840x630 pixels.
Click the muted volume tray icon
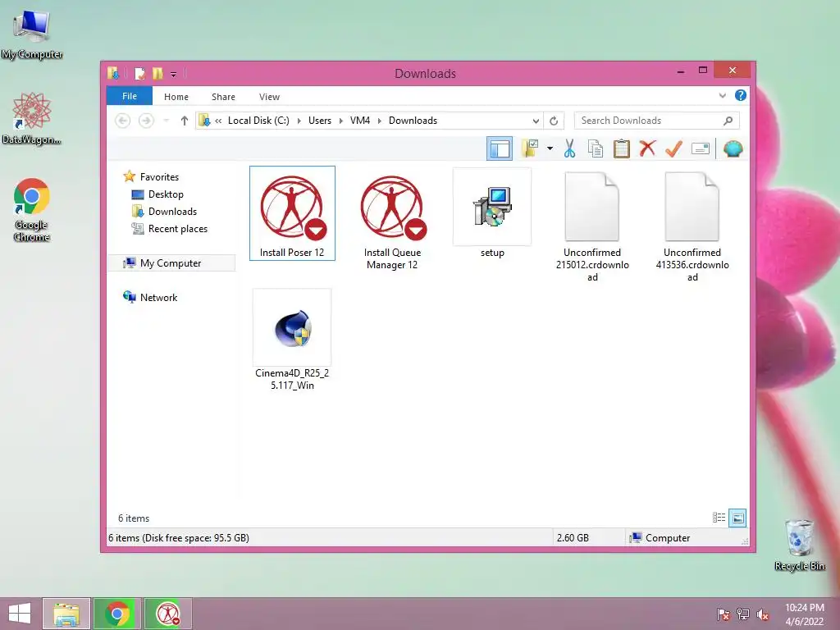tap(763, 614)
